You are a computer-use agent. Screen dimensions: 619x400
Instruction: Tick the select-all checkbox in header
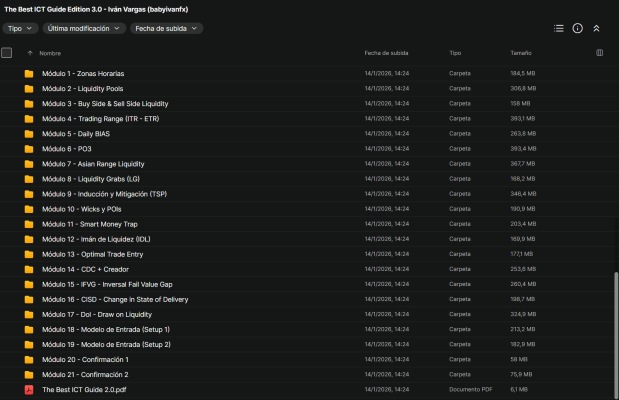[x=7, y=52]
